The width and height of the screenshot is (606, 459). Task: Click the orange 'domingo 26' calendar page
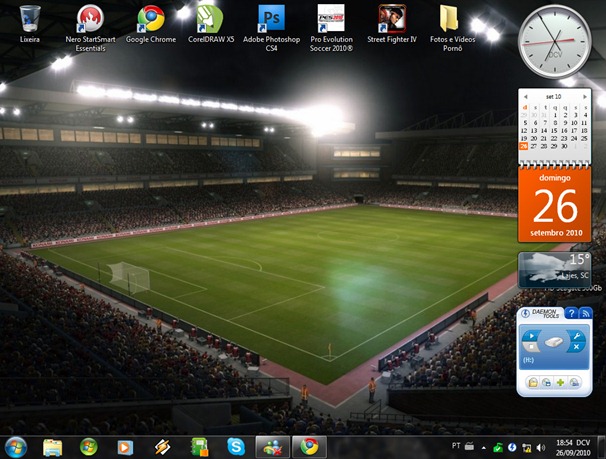pos(555,205)
